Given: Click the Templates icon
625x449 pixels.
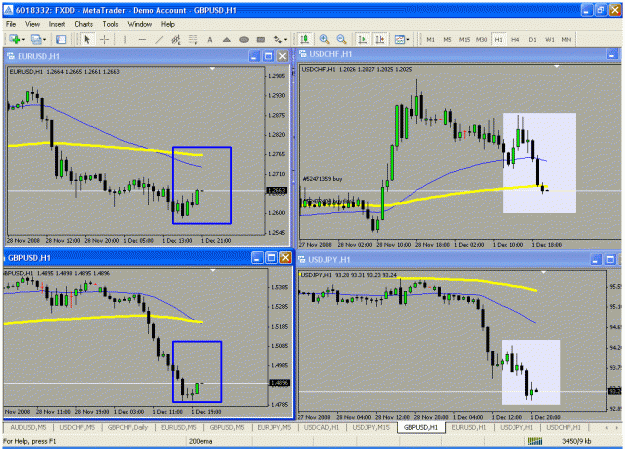Looking at the screenshot, I should (399, 39).
